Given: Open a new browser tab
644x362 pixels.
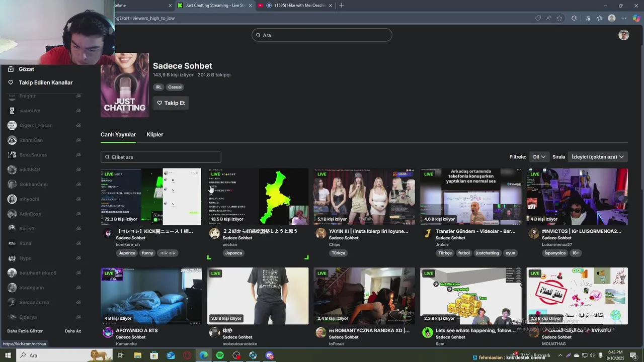Looking at the screenshot, I should pos(342,6).
